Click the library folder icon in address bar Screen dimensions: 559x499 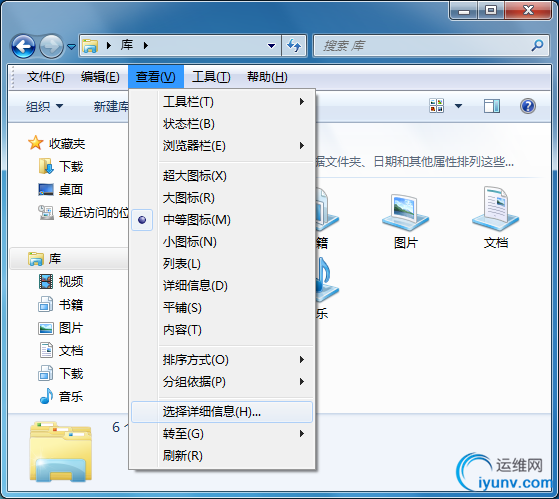91,46
